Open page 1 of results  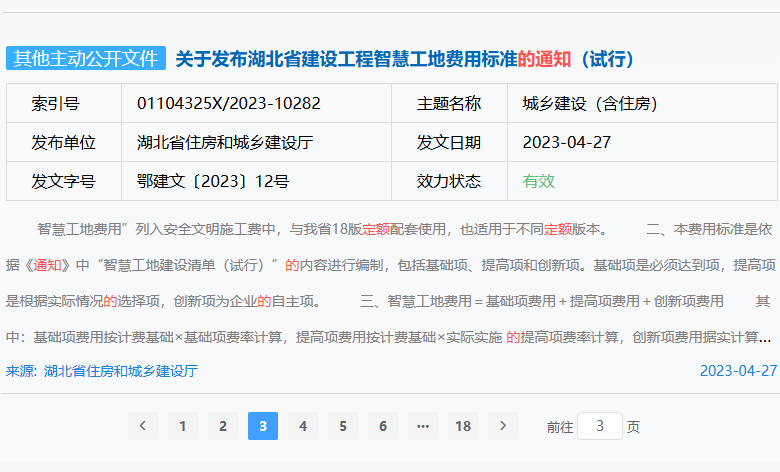[182, 426]
